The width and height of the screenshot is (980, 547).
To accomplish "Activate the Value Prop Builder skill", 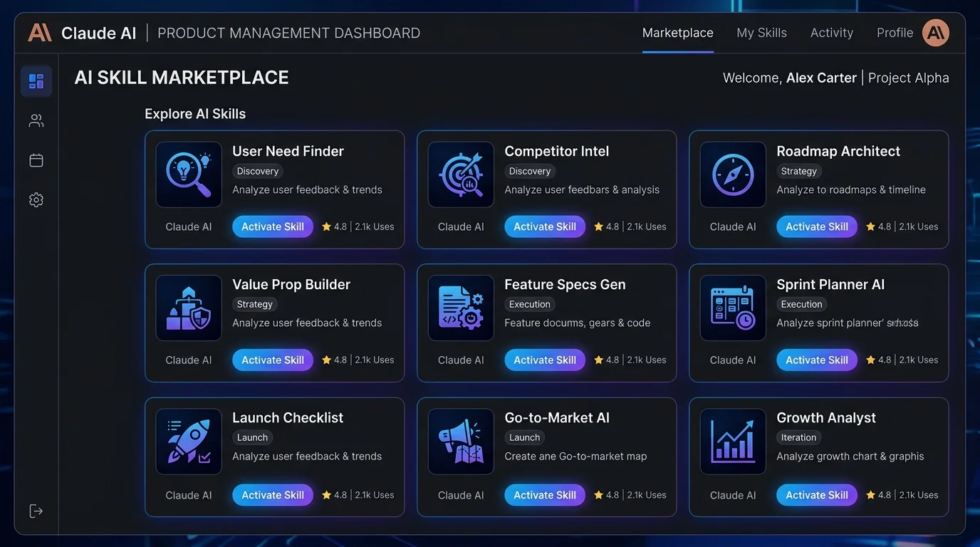I will coord(273,360).
